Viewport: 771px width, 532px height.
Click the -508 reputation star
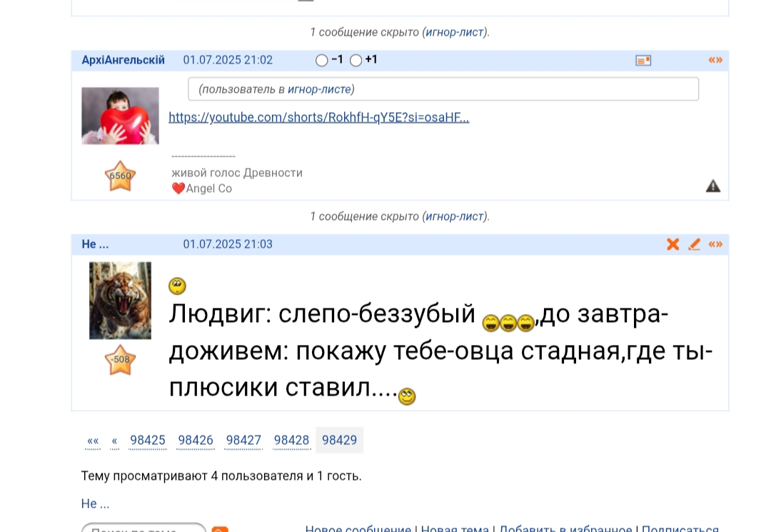(120, 360)
